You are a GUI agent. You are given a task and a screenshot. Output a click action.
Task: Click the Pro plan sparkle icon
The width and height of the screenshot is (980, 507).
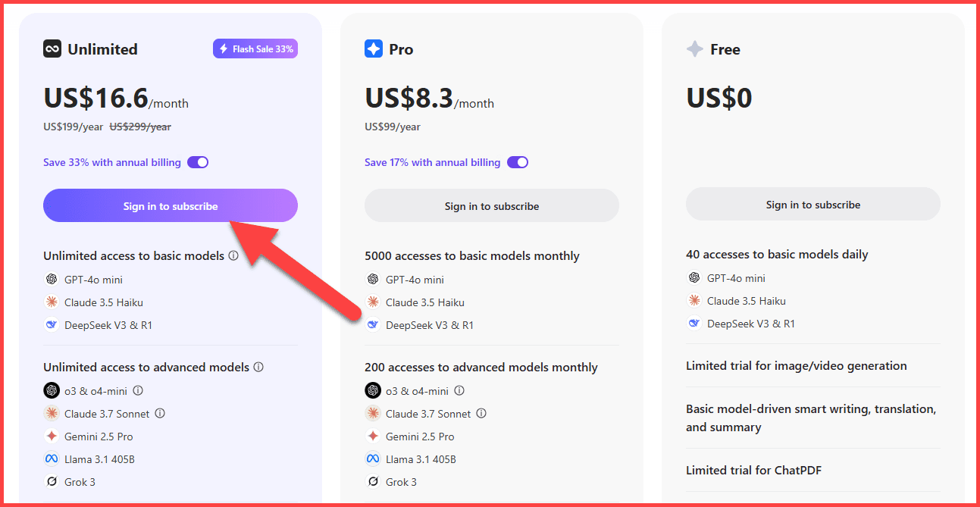[x=374, y=49]
